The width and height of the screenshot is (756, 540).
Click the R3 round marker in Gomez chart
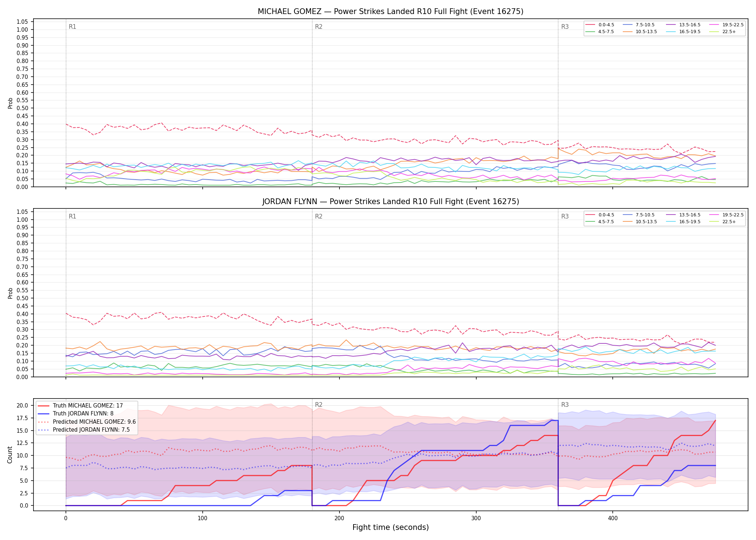point(565,27)
